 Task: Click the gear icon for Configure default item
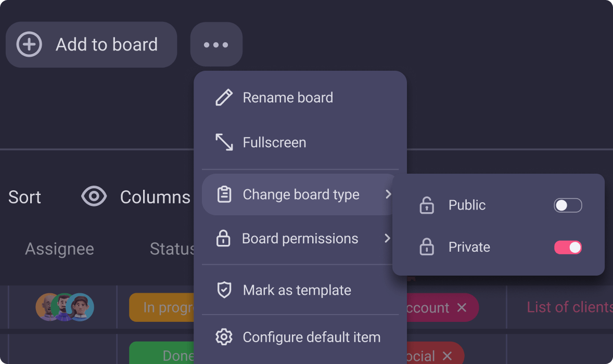point(224,337)
